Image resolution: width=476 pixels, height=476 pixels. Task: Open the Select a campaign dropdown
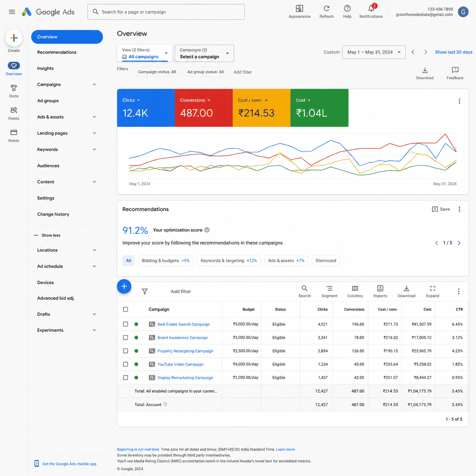(204, 53)
